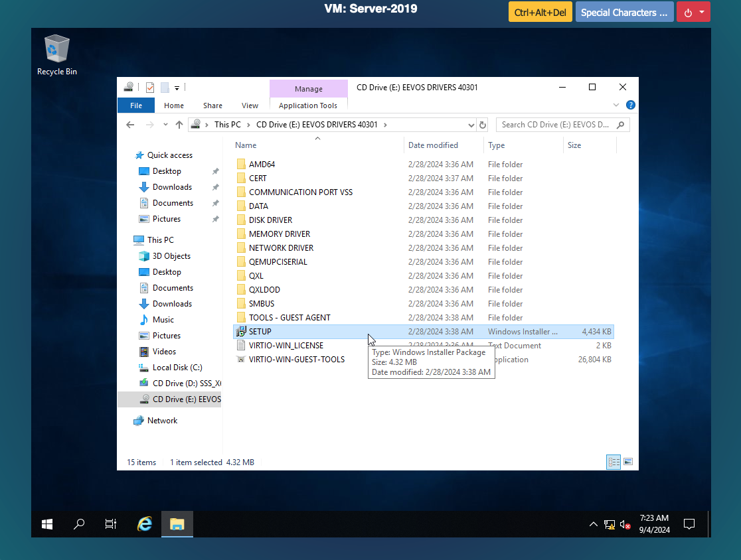Open the VIRTIO-WIN-GUEST-TOOLS application
741x560 pixels.
(x=296, y=360)
